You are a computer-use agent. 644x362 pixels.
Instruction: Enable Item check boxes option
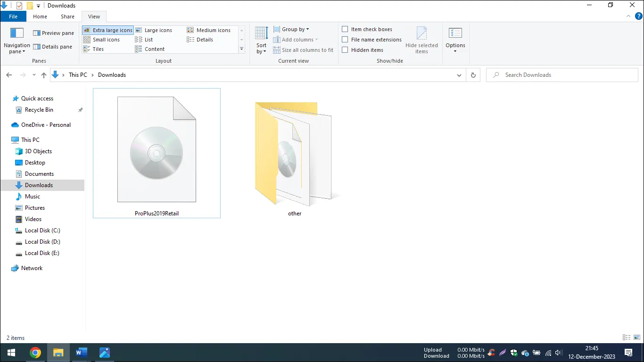pos(345,29)
